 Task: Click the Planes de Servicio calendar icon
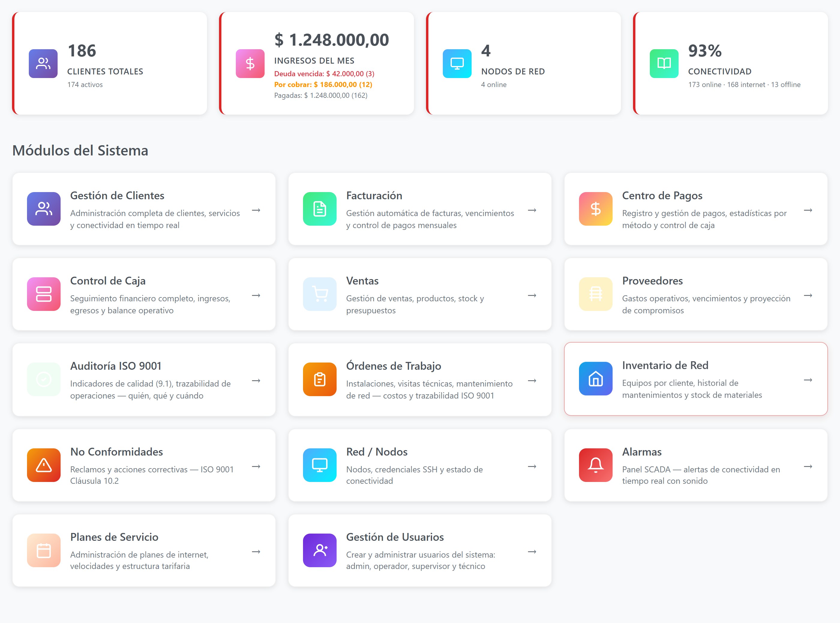[44, 550]
